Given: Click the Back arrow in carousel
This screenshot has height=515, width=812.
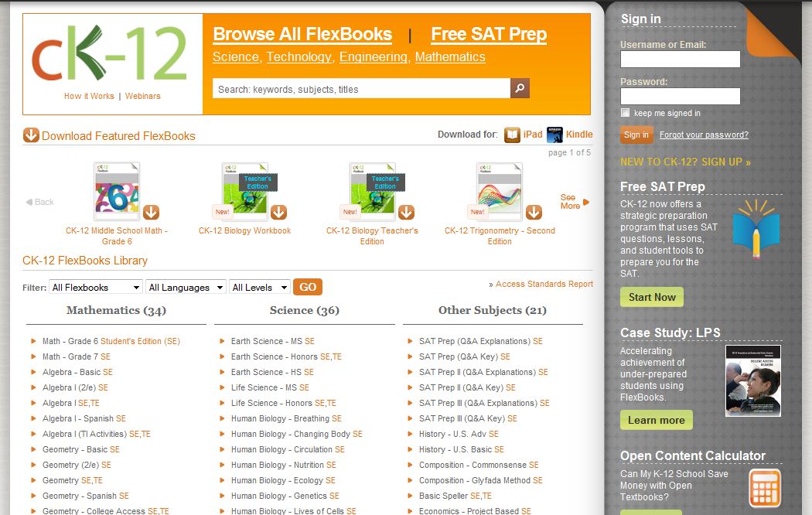Looking at the screenshot, I should coord(29,202).
